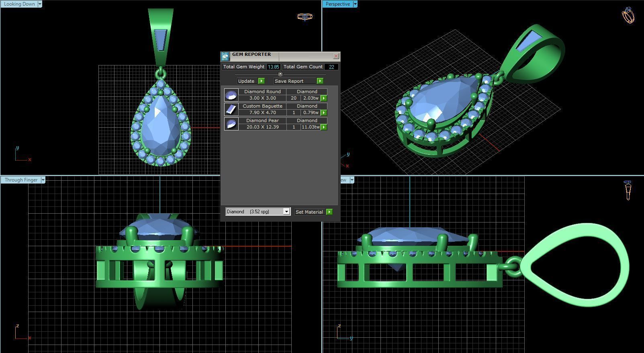Click the Total Gem Count value 22

331,67
